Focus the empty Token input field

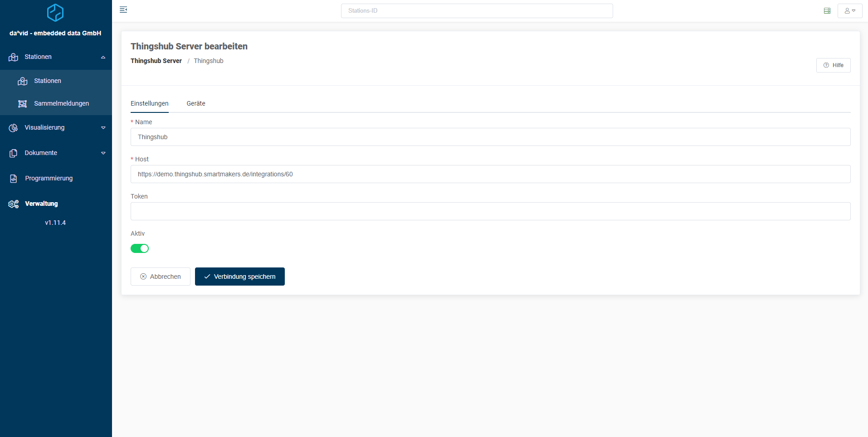[490, 211]
